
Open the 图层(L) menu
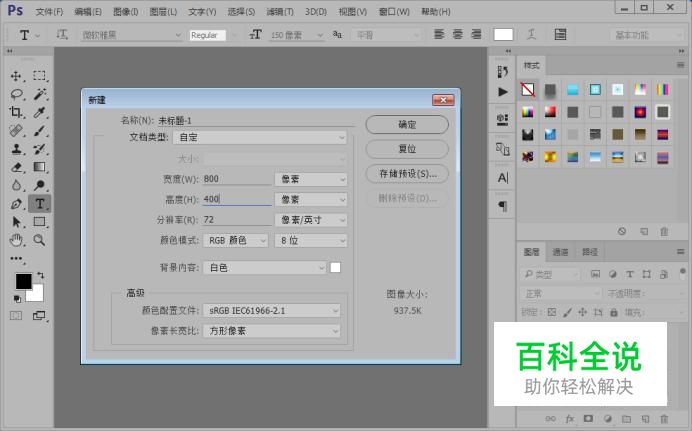coord(163,12)
